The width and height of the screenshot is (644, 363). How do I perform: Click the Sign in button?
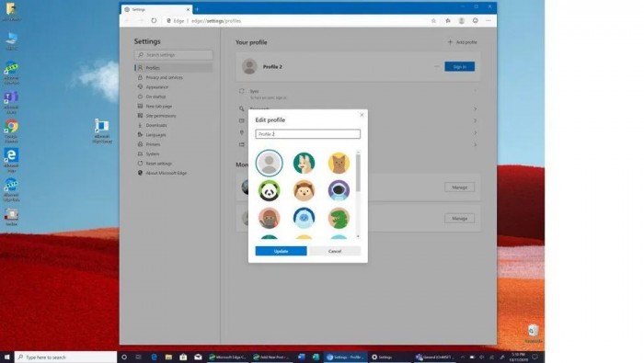[x=460, y=66]
